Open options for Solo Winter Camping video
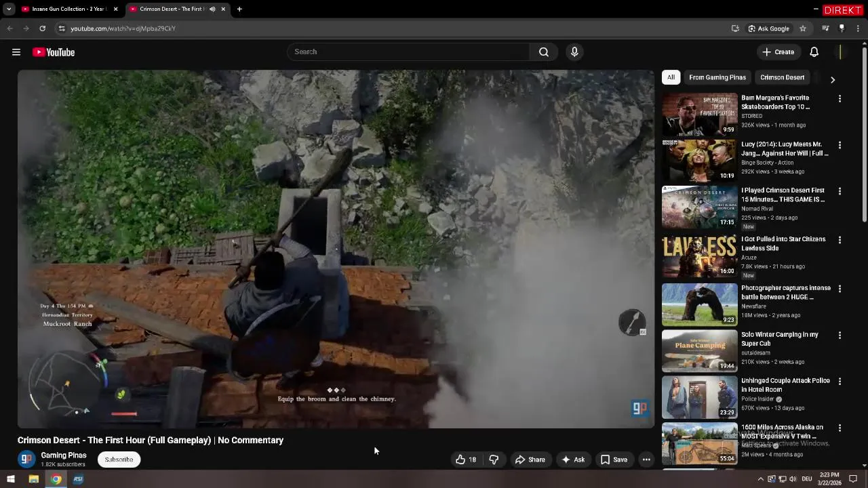This screenshot has width=868, height=488. (x=840, y=335)
